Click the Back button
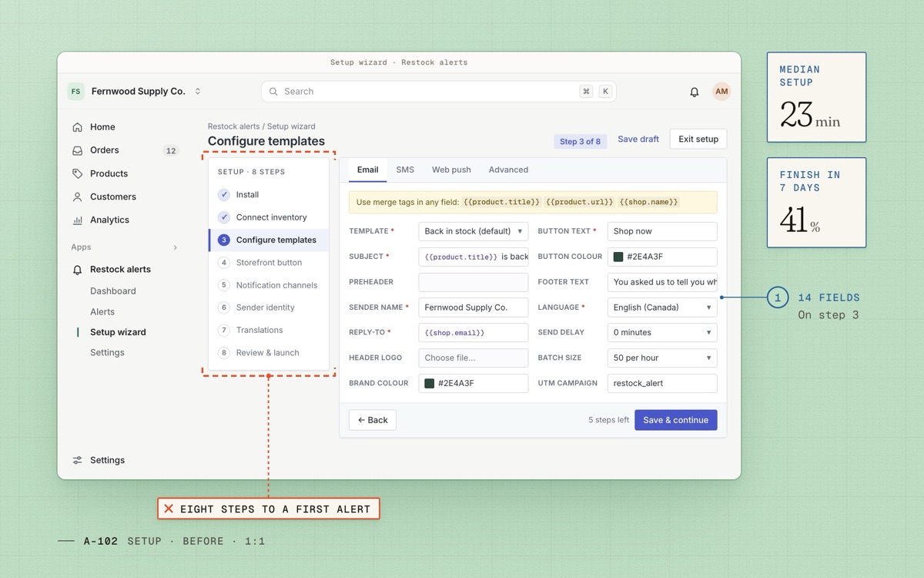This screenshot has width=924, height=578. point(373,420)
